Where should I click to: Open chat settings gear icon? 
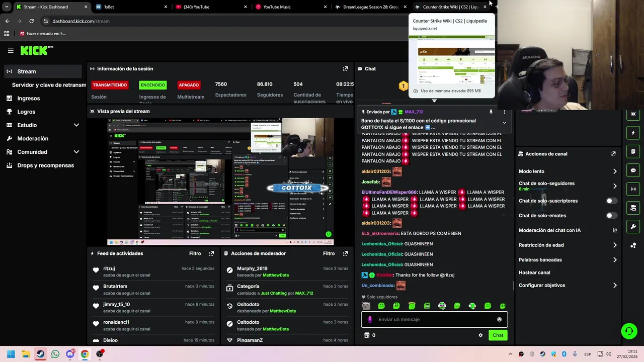(480, 335)
